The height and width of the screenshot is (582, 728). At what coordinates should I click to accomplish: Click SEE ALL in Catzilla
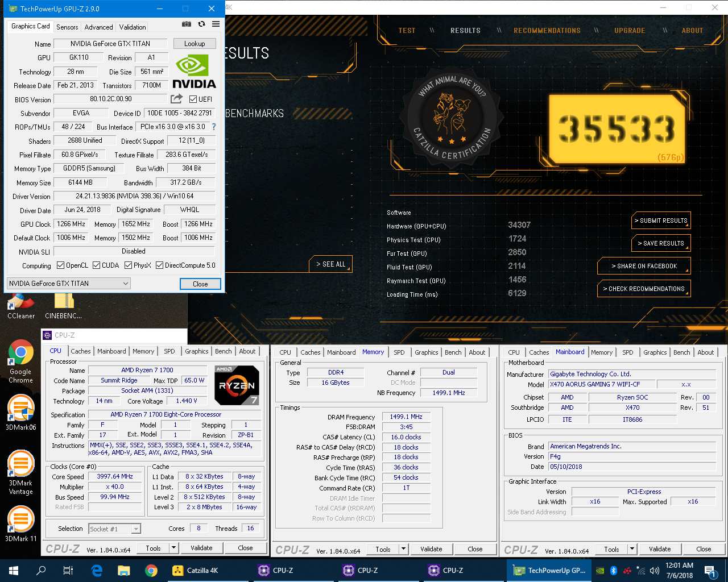(331, 264)
